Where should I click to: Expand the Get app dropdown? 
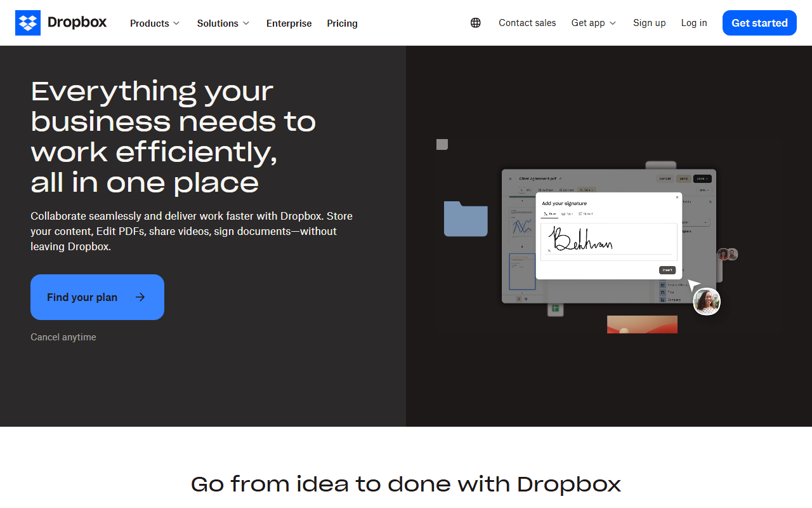click(594, 23)
